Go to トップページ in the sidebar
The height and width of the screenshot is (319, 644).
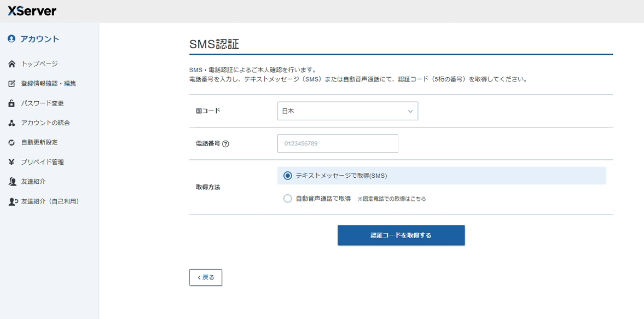tap(39, 64)
